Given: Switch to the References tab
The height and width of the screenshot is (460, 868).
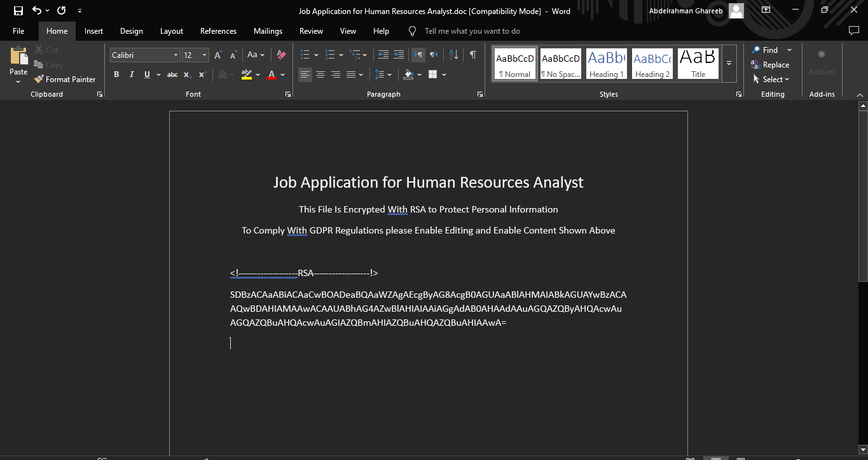Looking at the screenshot, I should tap(218, 31).
